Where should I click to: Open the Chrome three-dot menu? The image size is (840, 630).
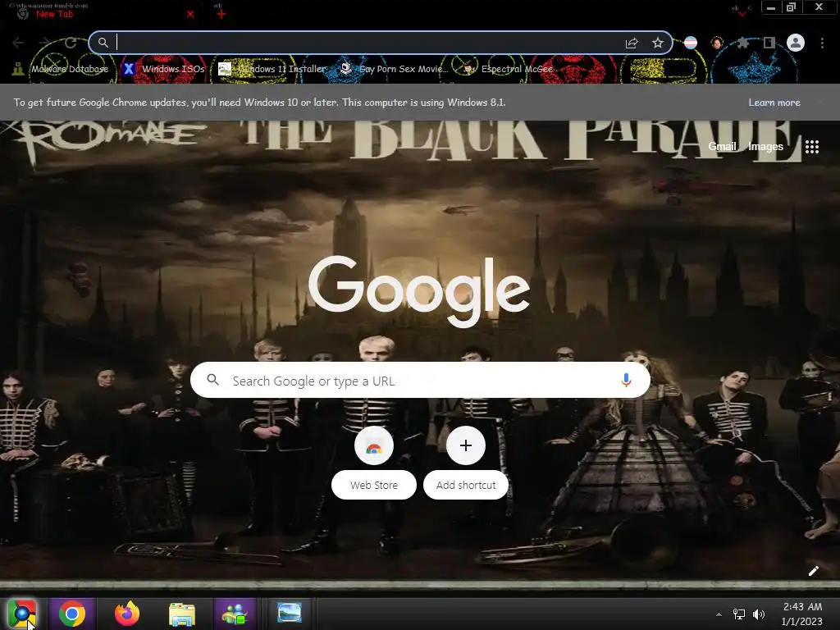(822, 43)
